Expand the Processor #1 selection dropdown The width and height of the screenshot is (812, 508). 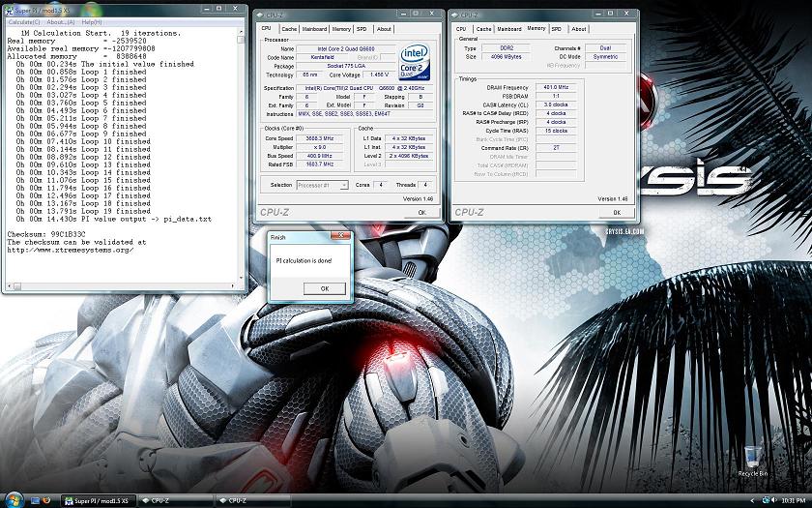pos(344,185)
